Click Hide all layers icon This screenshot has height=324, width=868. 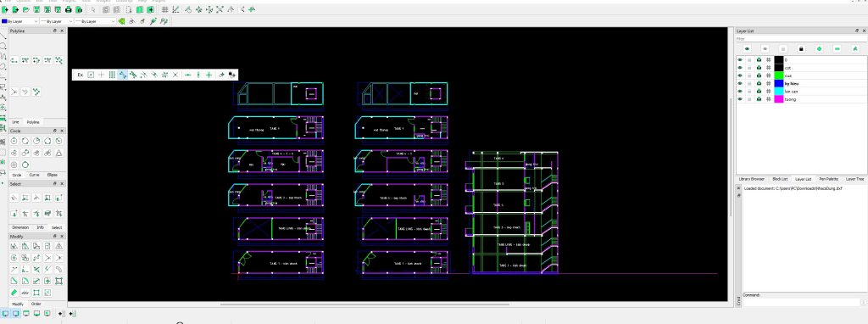click(765, 48)
